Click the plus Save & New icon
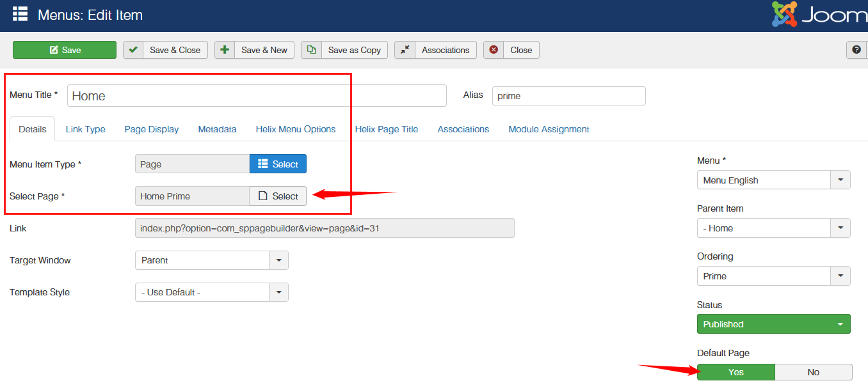Screen dimensions: 868x390 pos(225,50)
